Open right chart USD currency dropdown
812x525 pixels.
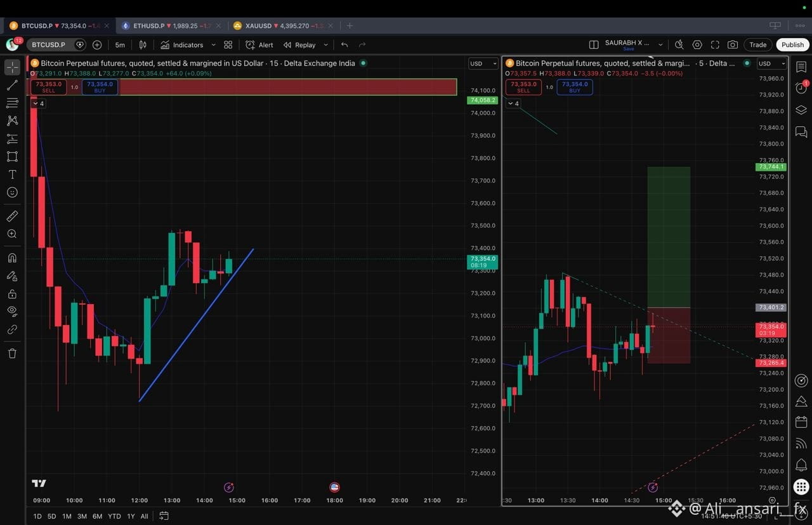coord(772,63)
